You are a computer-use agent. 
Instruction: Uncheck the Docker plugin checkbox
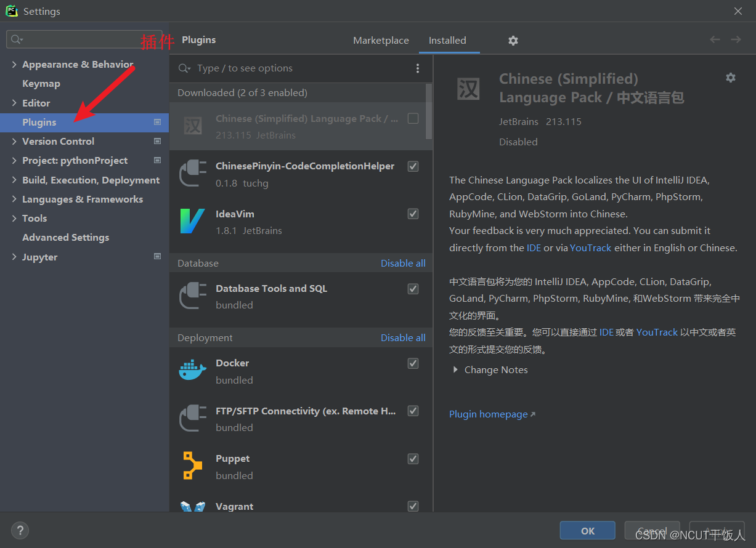pos(413,363)
